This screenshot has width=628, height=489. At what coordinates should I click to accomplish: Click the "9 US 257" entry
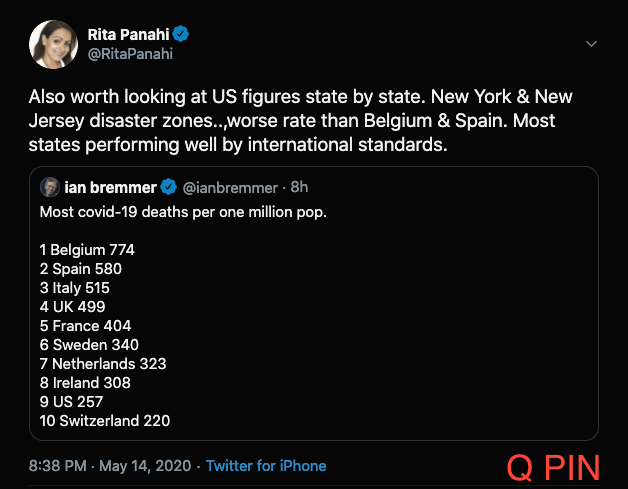(x=71, y=402)
